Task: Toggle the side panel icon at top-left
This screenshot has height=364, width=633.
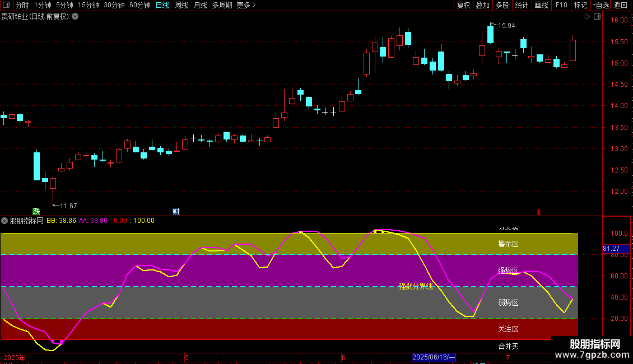Action: pos(6,5)
